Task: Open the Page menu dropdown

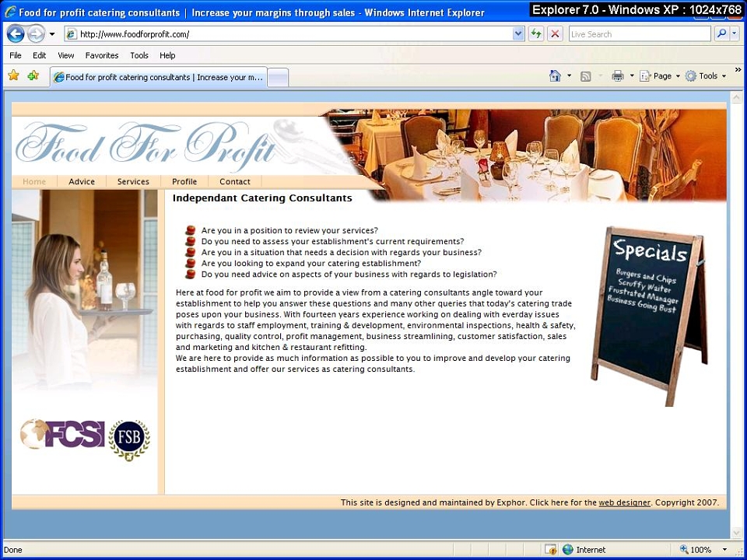Action: pyautogui.click(x=661, y=75)
